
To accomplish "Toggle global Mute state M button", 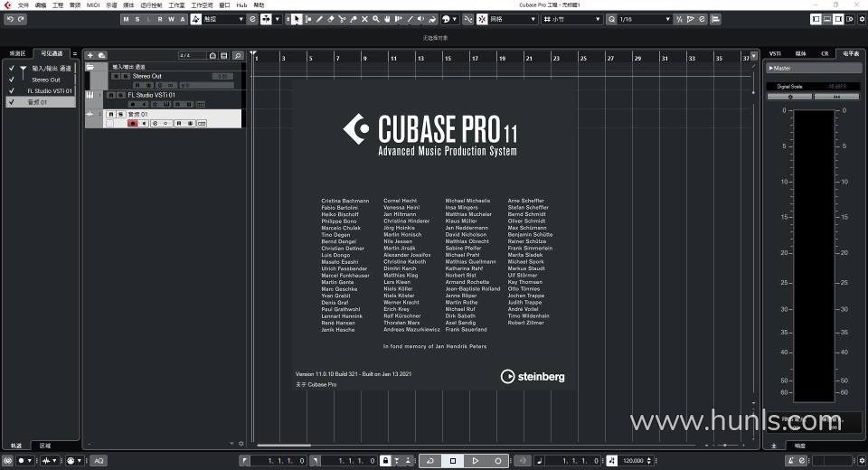I will click(x=127, y=19).
